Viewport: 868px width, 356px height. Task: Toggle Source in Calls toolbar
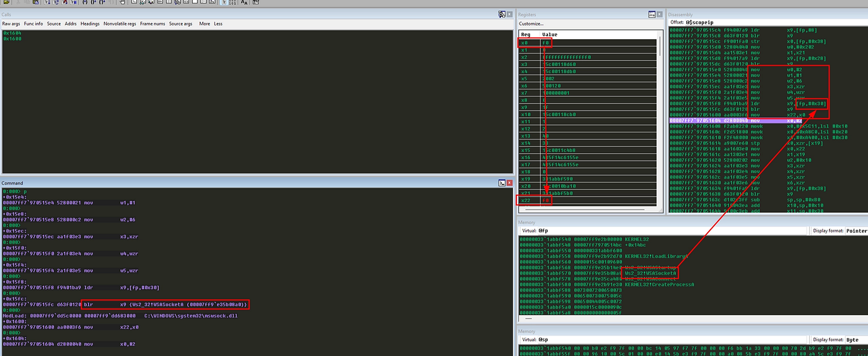pyautogui.click(x=54, y=24)
